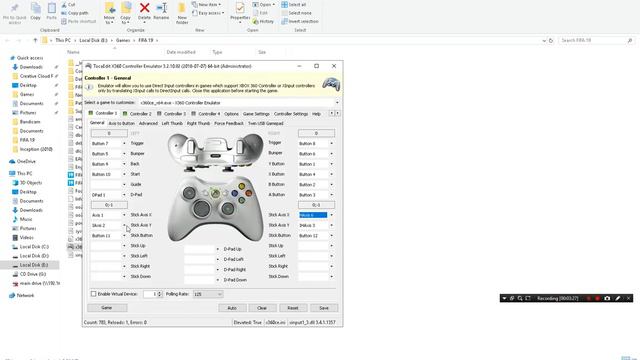Open right Trigger Button 8 dropdown
640x360 pixels.
coord(331,144)
